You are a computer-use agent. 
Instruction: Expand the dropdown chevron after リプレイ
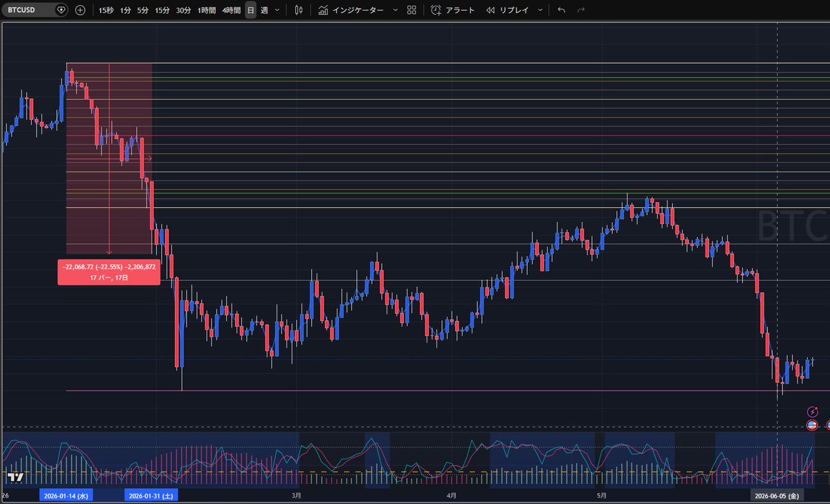coord(539,10)
